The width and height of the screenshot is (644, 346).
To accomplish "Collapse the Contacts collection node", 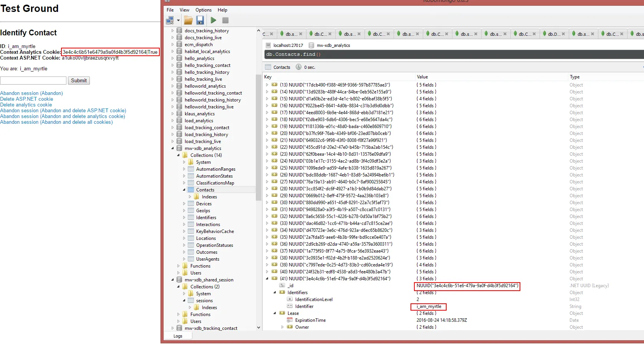I will coord(184,190).
